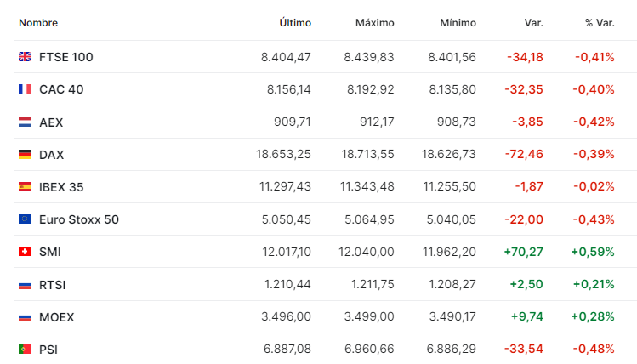Click the EU flag beside Euro Stoxx 50
The height and width of the screenshot is (364, 637).
tap(25, 219)
